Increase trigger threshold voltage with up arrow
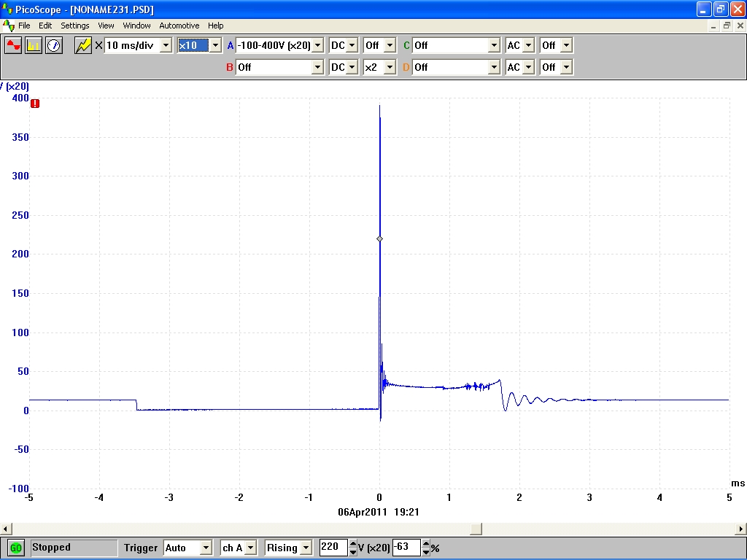Screen dimensions: 747x560 (x=353, y=544)
